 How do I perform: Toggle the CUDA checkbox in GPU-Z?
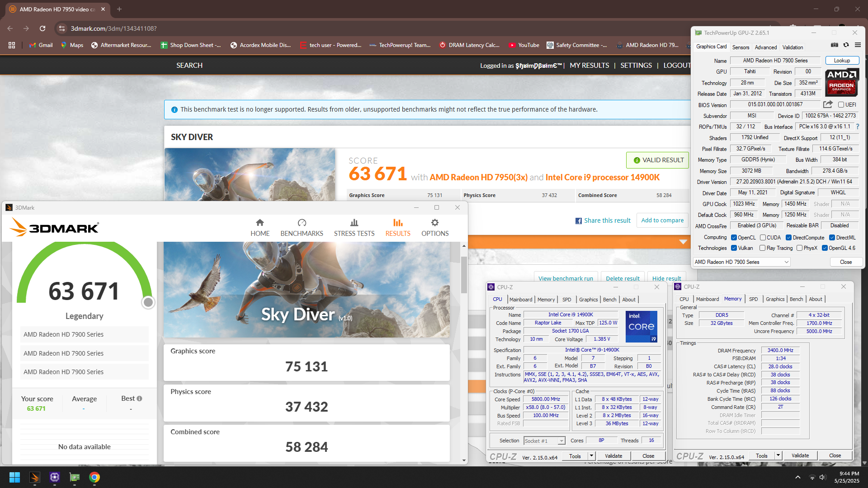pyautogui.click(x=763, y=238)
